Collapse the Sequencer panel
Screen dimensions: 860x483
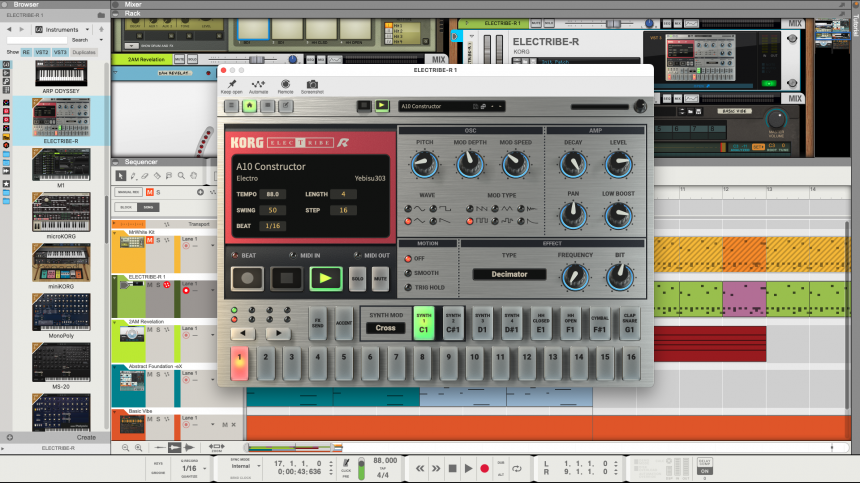tap(116, 162)
